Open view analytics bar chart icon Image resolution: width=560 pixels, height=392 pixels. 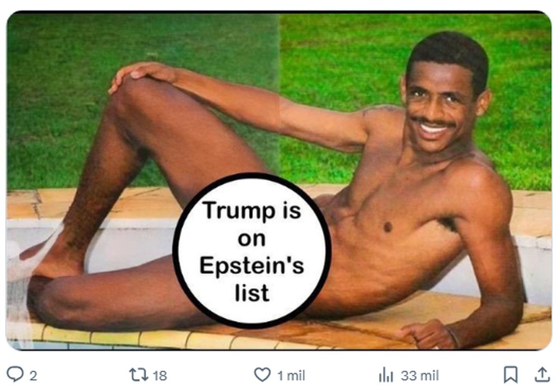point(386,375)
